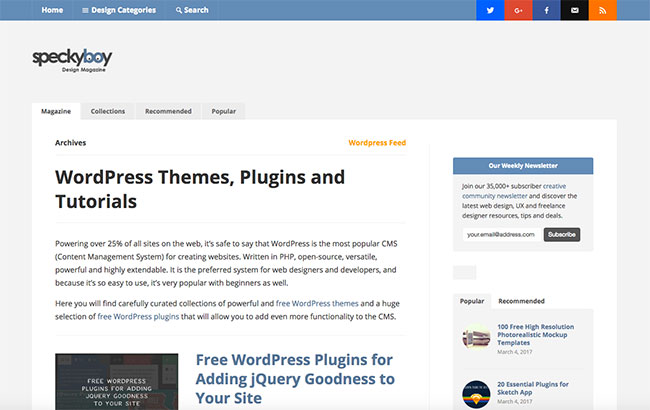
Task: Open the jQuery plugins article thumbnail
Action: [116, 382]
